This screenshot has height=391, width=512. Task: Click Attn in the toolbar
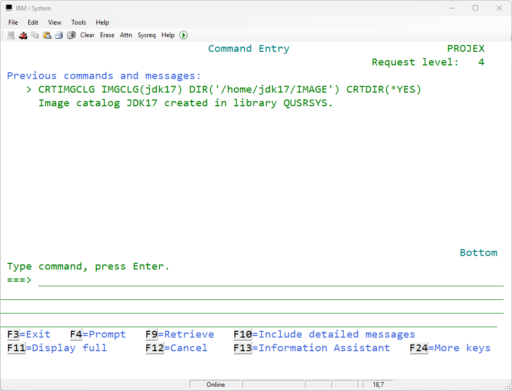(x=126, y=35)
